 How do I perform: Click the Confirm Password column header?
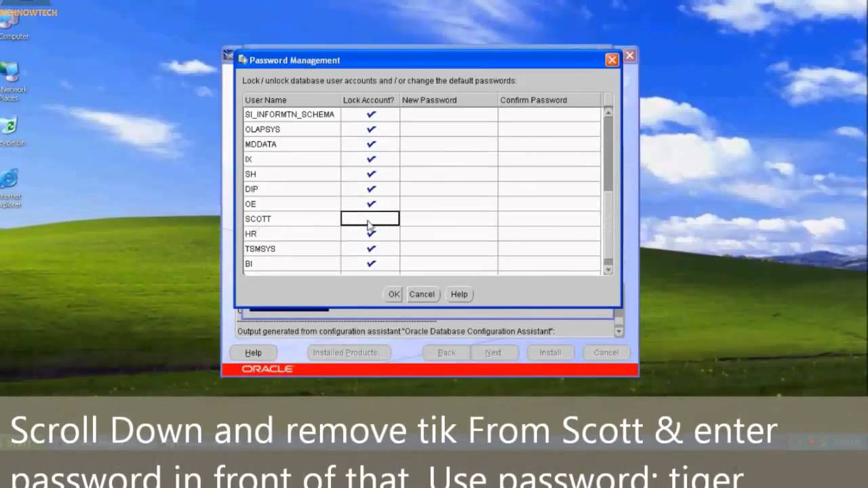click(x=549, y=100)
